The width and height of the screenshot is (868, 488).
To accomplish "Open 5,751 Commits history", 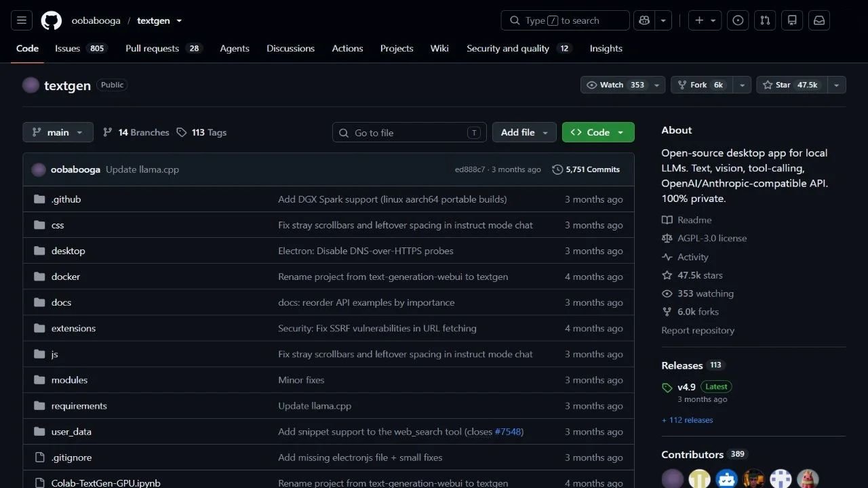I will click(x=586, y=169).
